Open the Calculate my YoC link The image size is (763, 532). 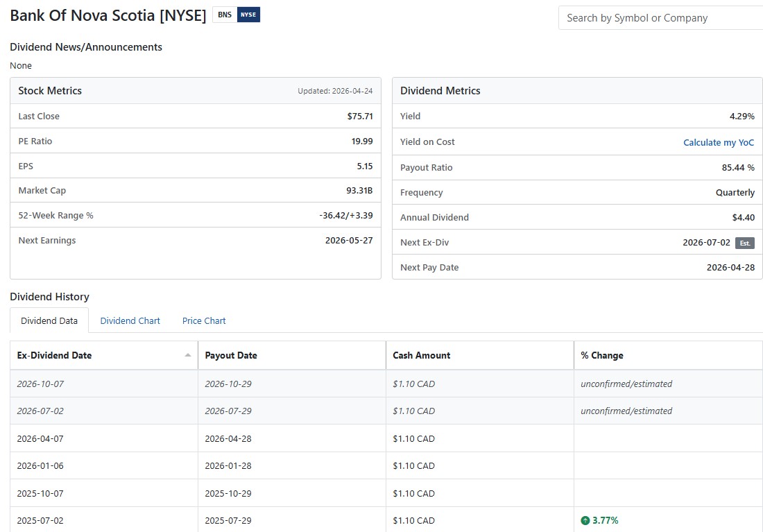point(718,142)
